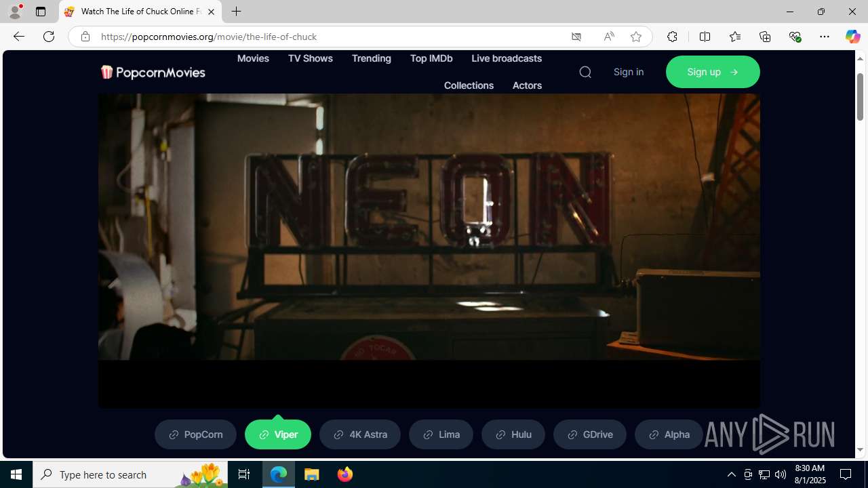Viewport: 868px width, 488px height.
Task: Close The Life of Chuck tab
Action: (x=211, y=12)
